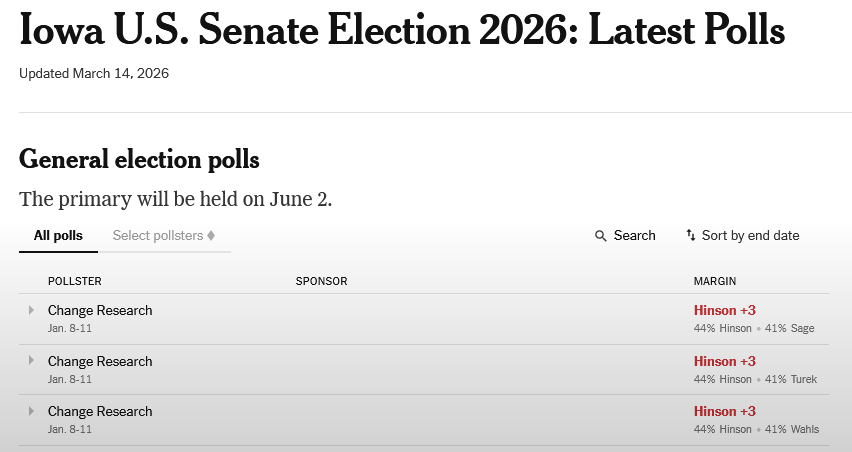Select the first Change Research pollster name
This screenshot has height=452, width=852.
click(x=100, y=310)
